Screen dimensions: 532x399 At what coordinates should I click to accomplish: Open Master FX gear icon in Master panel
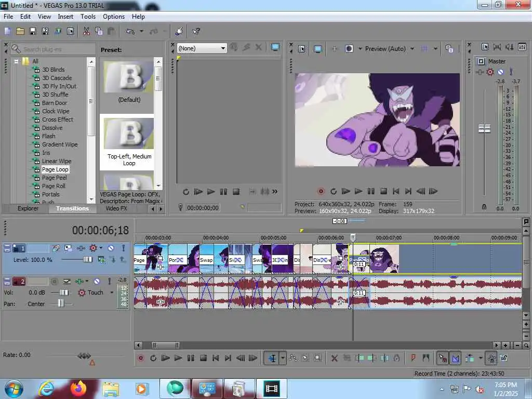490,72
